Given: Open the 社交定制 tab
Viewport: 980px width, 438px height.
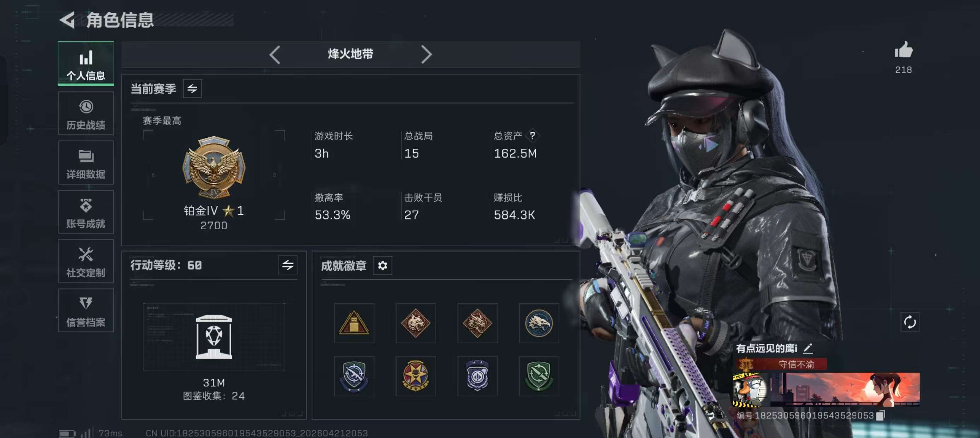Looking at the screenshot, I should [x=86, y=261].
